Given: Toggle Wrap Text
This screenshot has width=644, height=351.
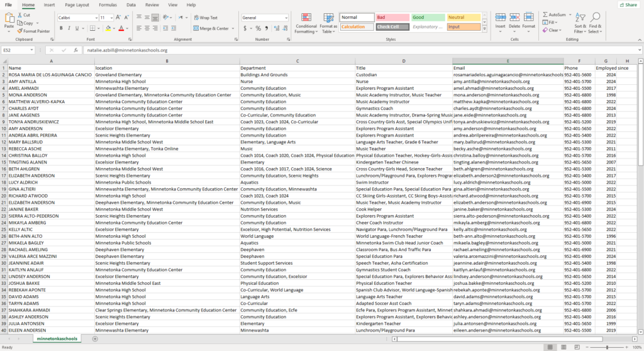Looking at the screenshot, I should pos(206,18).
